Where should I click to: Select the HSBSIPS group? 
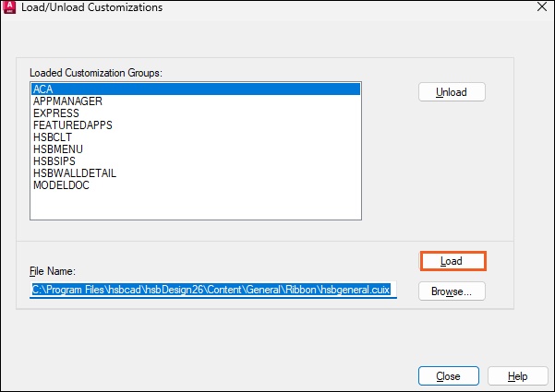196,161
